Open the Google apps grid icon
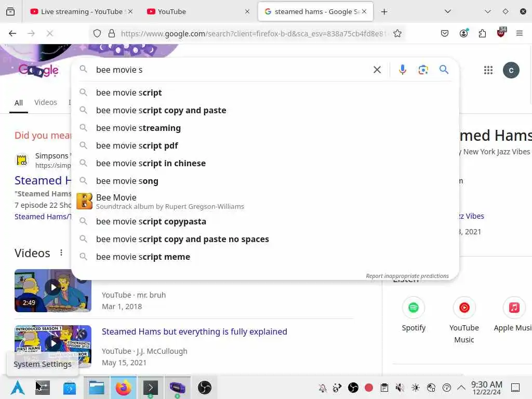The height and width of the screenshot is (399, 532). tap(488, 70)
